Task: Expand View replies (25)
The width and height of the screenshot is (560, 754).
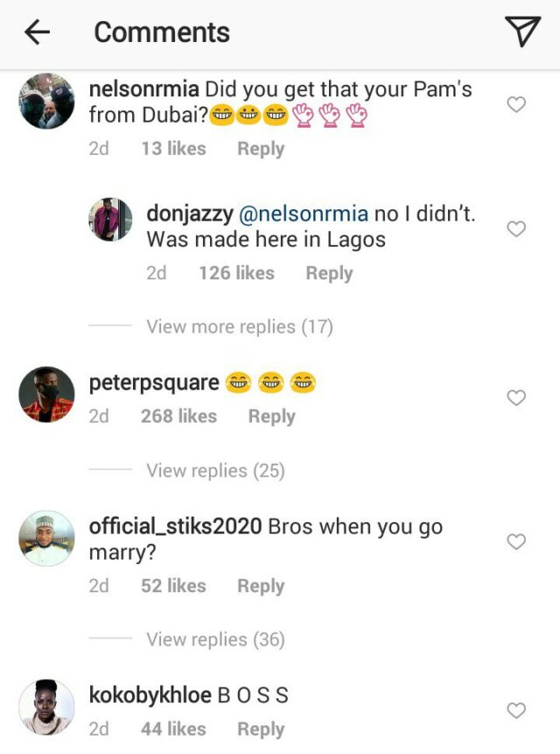Action: pyautogui.click(x=215, y=471)
